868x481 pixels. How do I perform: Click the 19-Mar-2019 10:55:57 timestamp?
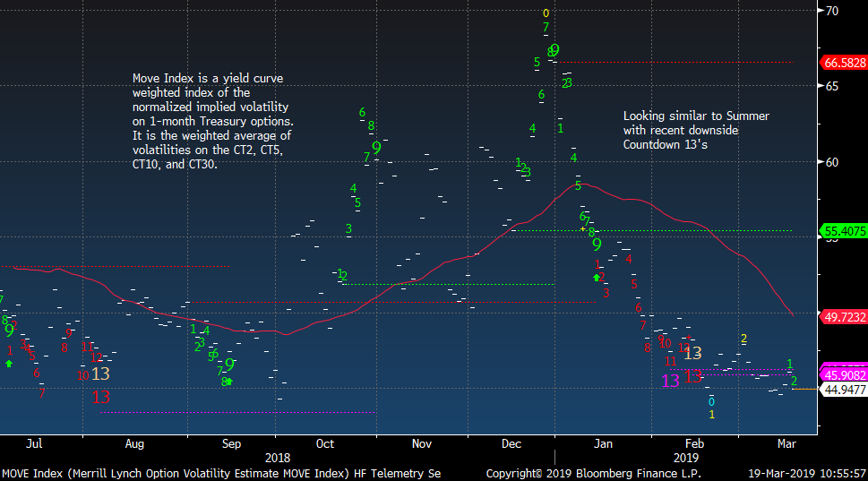pos(807,473)
